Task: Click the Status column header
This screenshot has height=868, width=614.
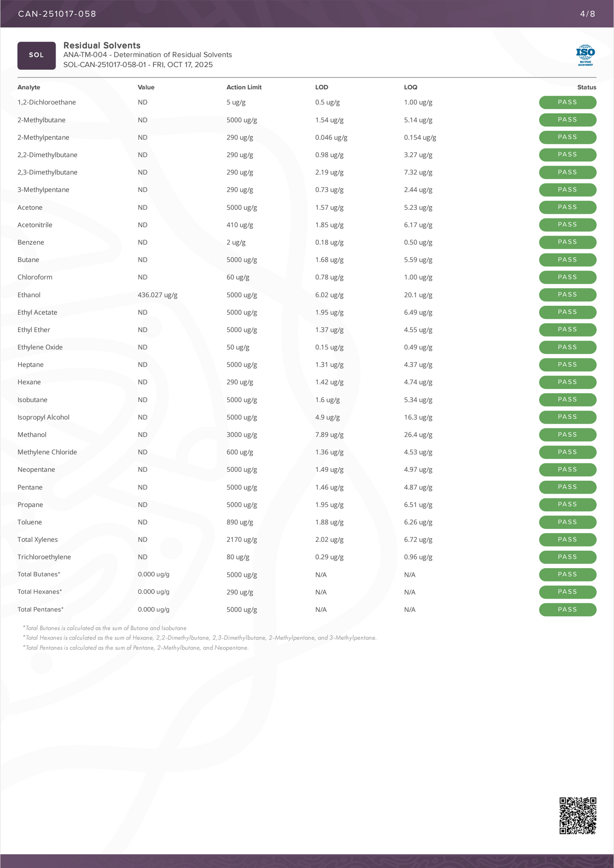Action: point(586,87)
